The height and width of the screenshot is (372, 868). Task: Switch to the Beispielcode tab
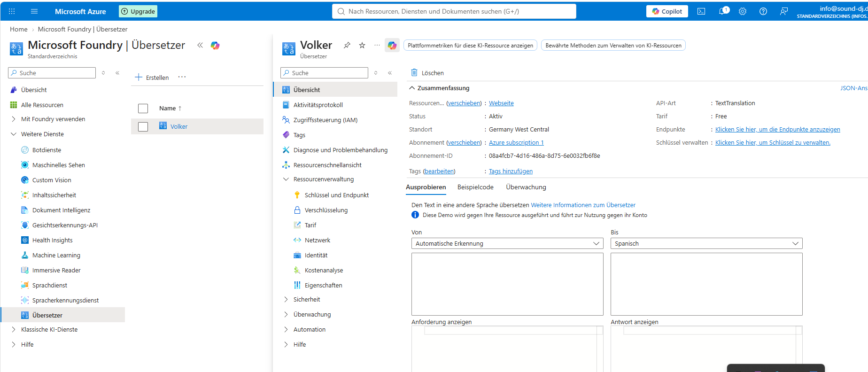click(475, 187)
